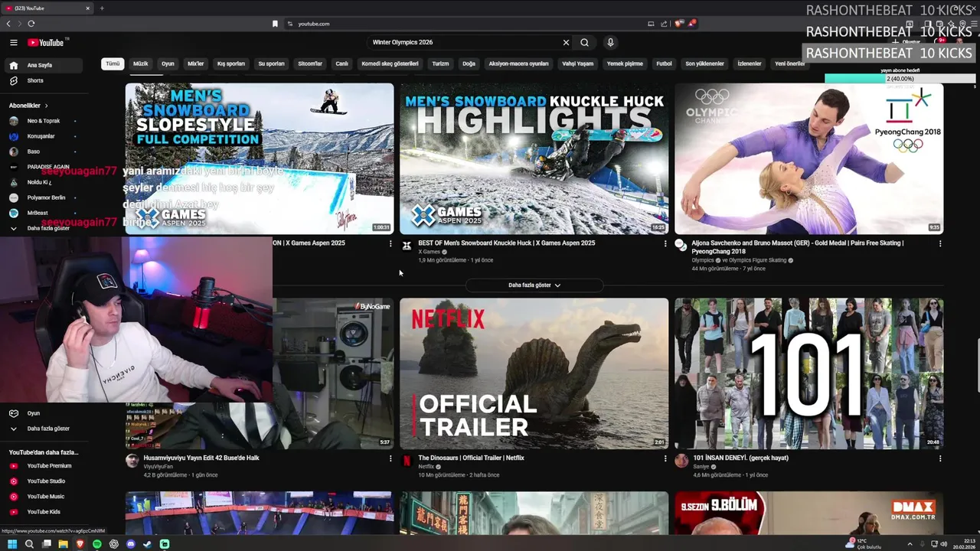Viewport: 980px width, 551px height.
Task: Open the Konuşanlar subscription
Action: pos(41,136)
